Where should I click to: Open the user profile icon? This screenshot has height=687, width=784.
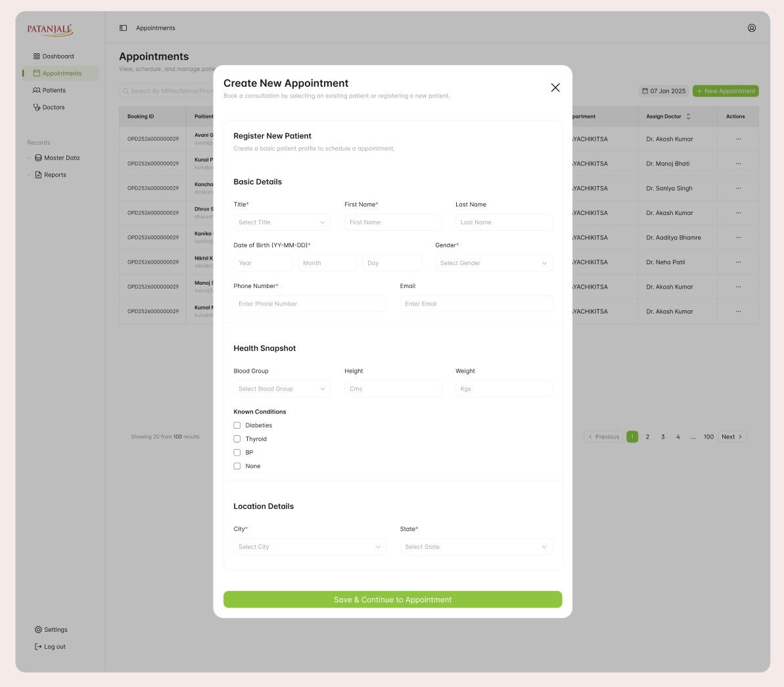[x=752, y=28]
